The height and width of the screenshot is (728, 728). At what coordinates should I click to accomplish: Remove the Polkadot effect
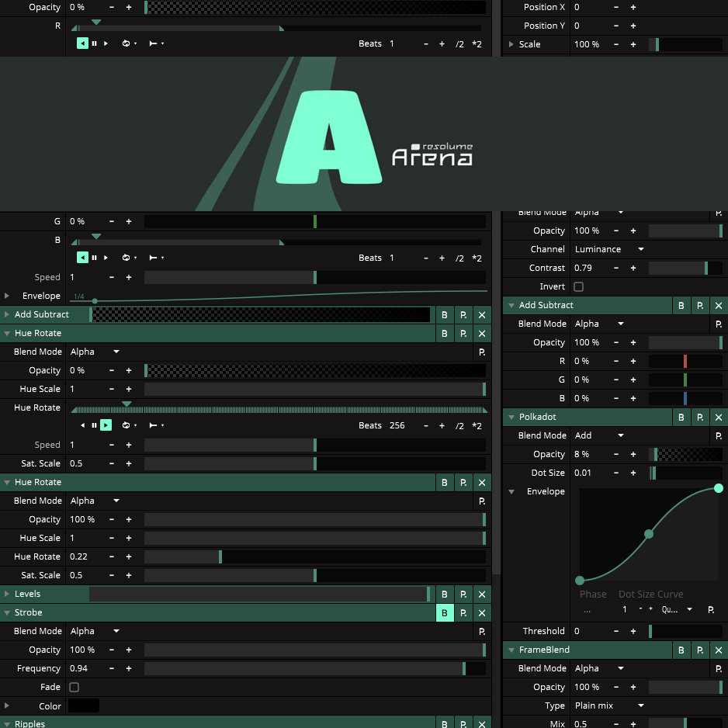coord(719,417)
